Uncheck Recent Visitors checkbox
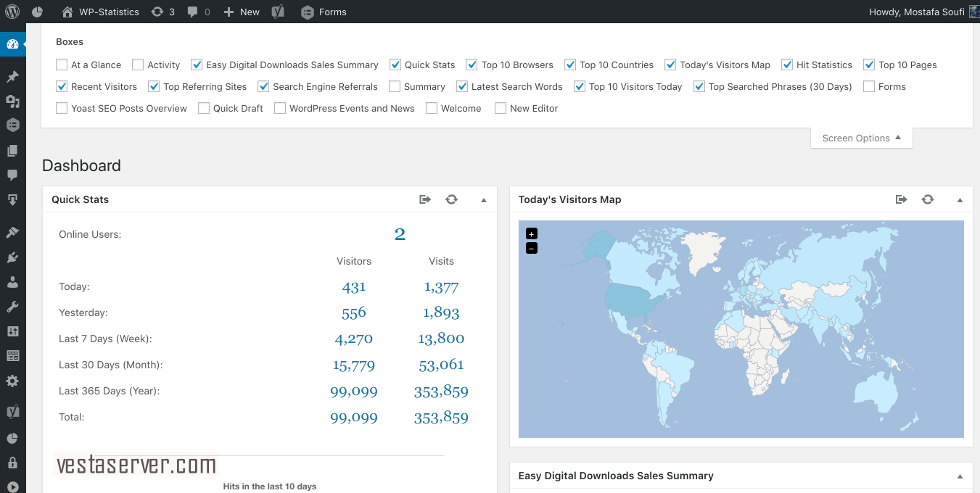The height and width of the screenshot is (493, 980). (x=62, y=86)
